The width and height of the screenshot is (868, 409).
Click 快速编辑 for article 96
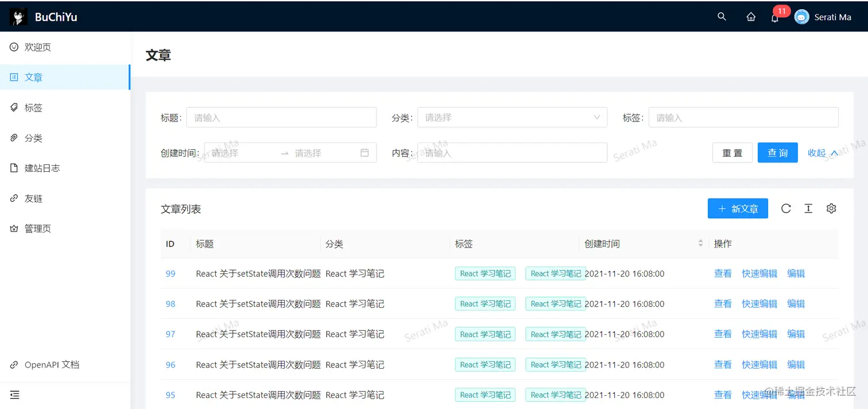(x=759, y=365)
